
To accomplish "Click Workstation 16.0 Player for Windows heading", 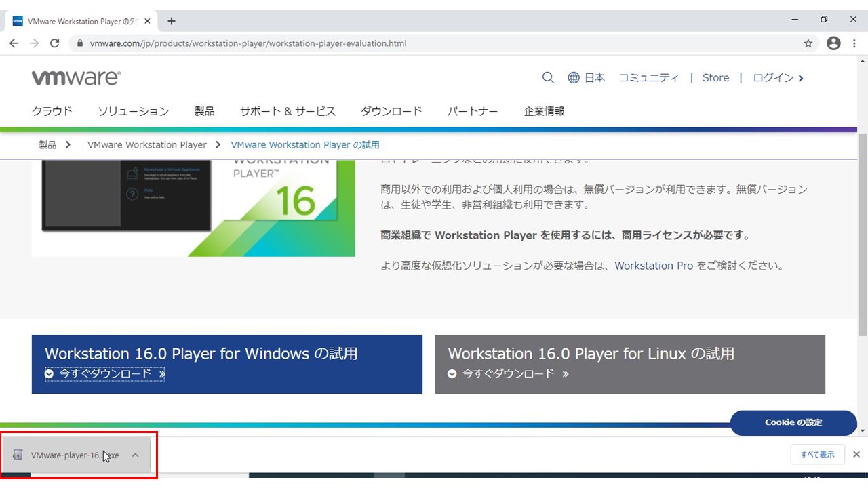I will tap(201, 353).
